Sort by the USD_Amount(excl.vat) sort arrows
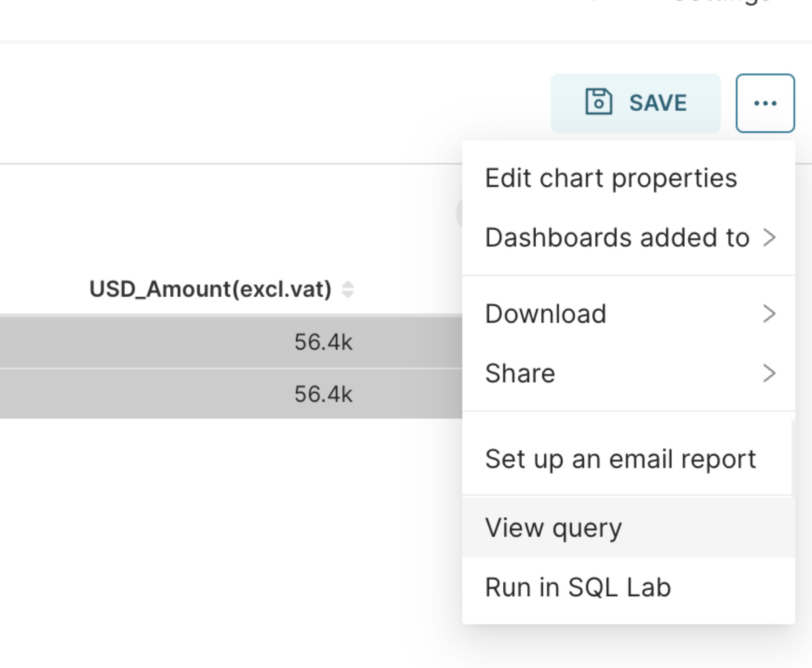The width and height of the screenshot is (812, 668). (x=348, y=289)
